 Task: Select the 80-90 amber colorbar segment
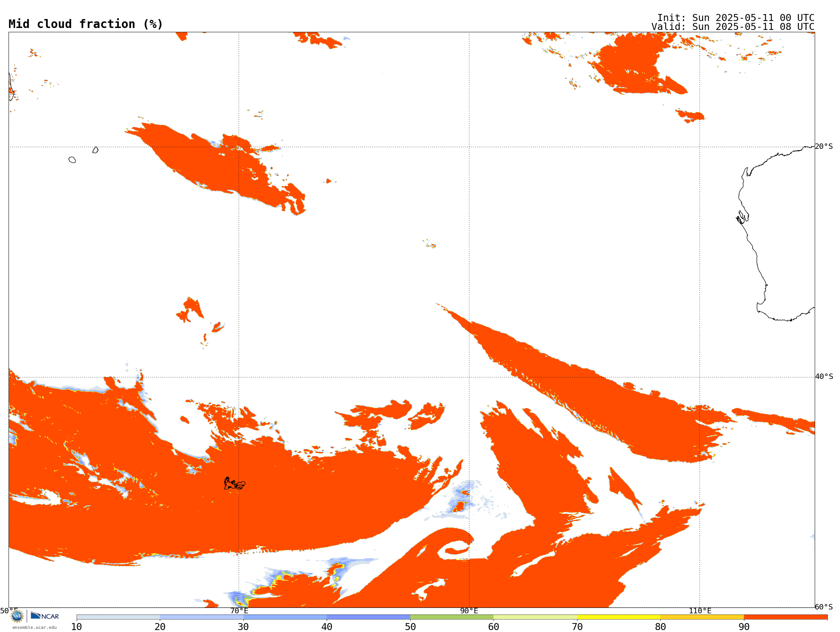click(x=702, y=617)
